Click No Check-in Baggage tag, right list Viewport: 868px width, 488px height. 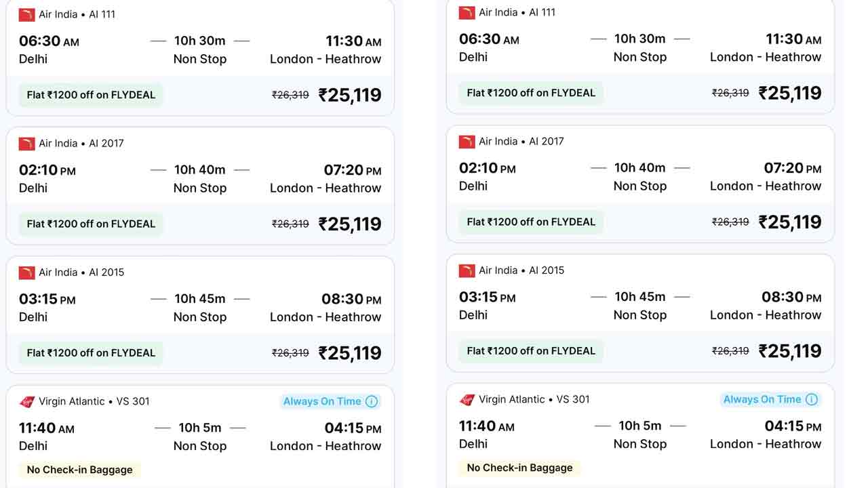tap(519, 468)
